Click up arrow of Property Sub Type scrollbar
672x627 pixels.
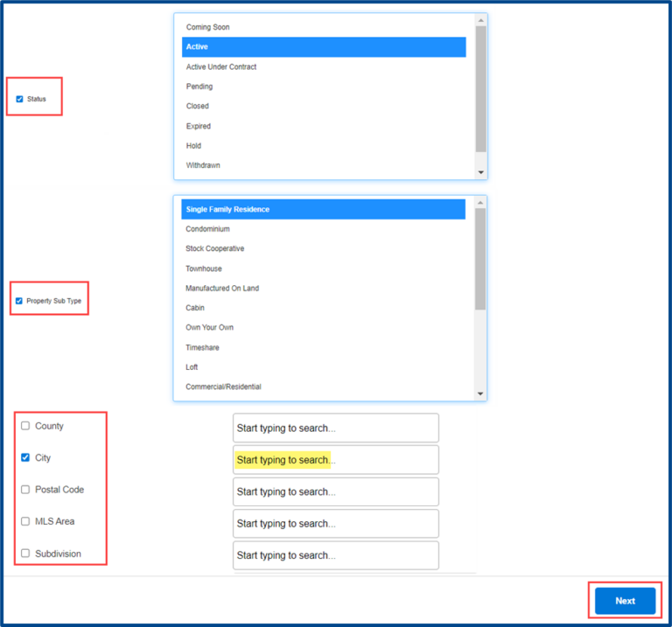click(480, 201)
